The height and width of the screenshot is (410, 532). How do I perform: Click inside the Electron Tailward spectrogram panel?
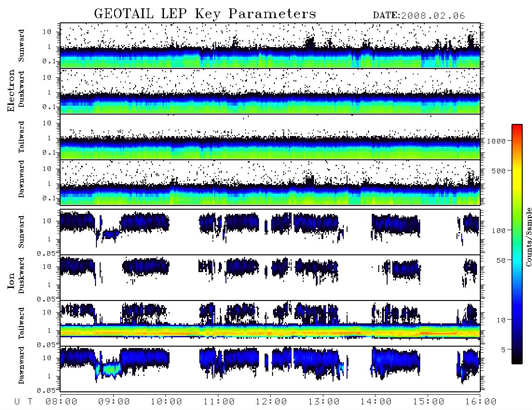point(270,137)
